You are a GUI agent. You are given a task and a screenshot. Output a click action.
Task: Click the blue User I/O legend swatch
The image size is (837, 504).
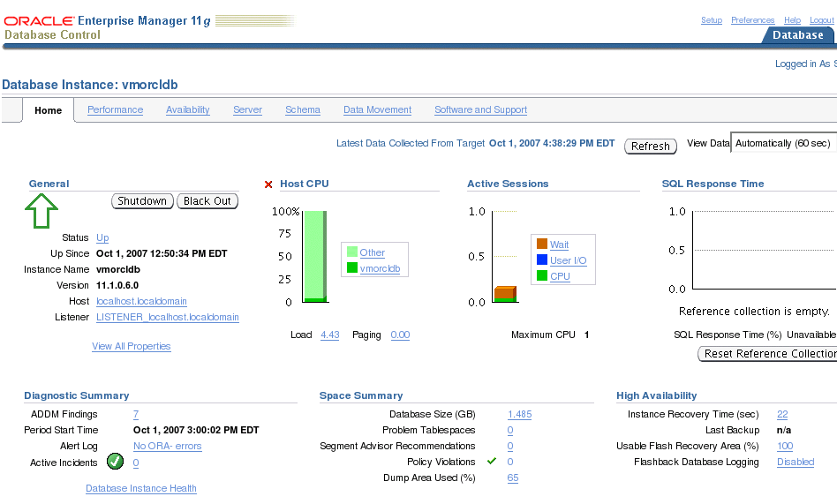coord(542,260)
